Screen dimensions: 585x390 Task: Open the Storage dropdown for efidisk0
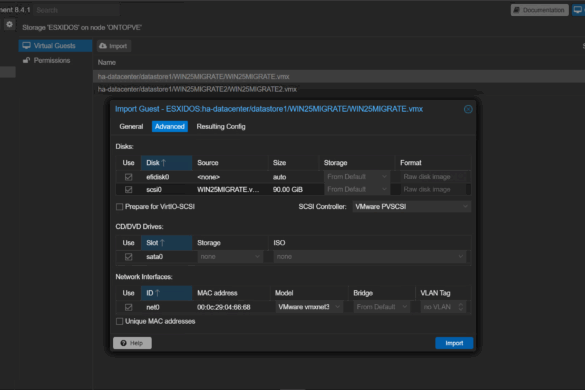[357, 177]
